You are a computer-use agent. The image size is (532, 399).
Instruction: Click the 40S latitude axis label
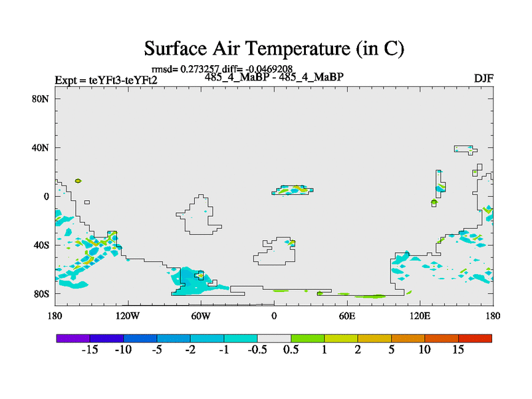(x=42, y=245)
